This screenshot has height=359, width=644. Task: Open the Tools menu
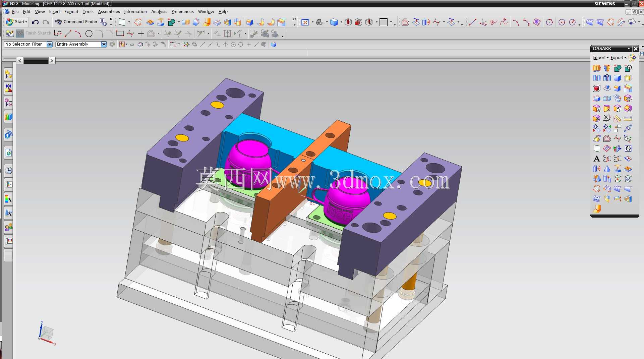(88, 12)
